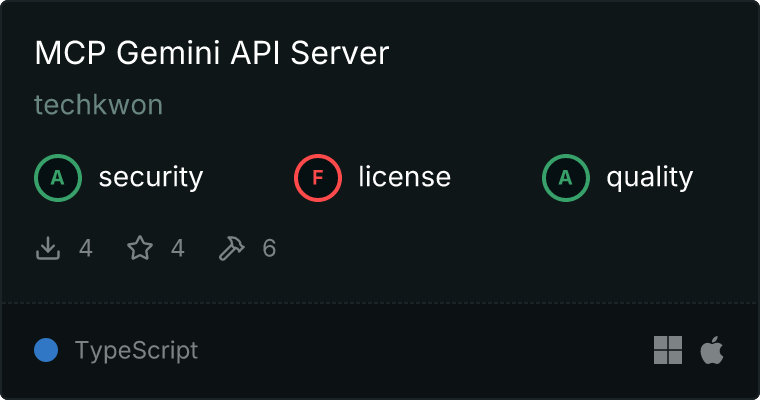Viewport: 760px width, 400px height.
Task: Click the downloads arrow icon
Action: point(48,248)
